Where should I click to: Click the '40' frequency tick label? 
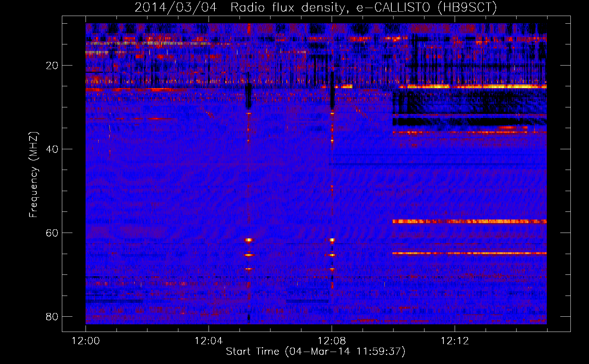click(52, 149)
